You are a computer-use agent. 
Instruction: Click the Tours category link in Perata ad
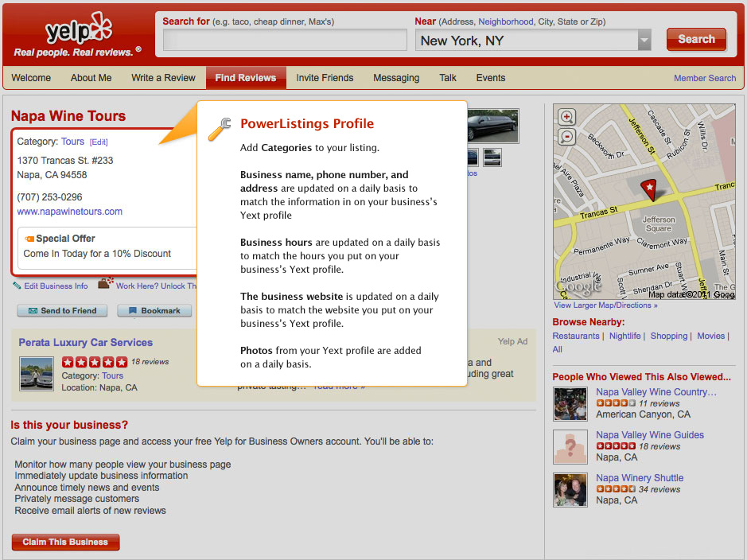[112, 375]
